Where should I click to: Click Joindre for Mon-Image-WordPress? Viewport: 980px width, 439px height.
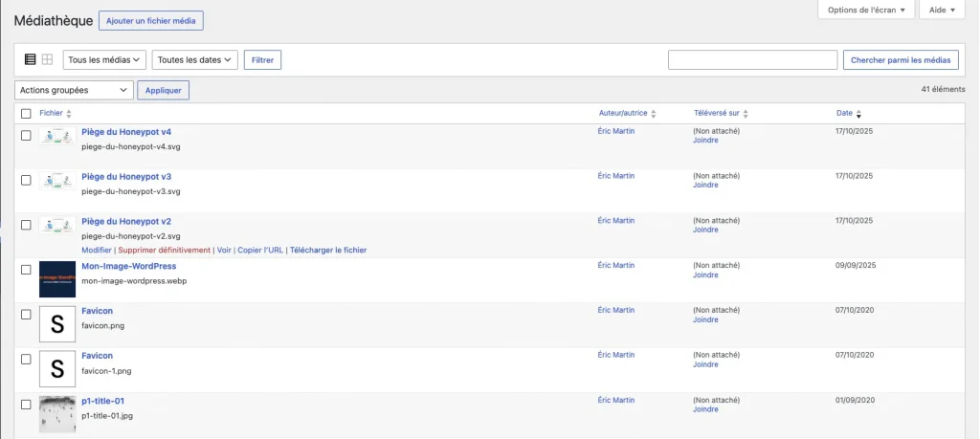point(705,274)
